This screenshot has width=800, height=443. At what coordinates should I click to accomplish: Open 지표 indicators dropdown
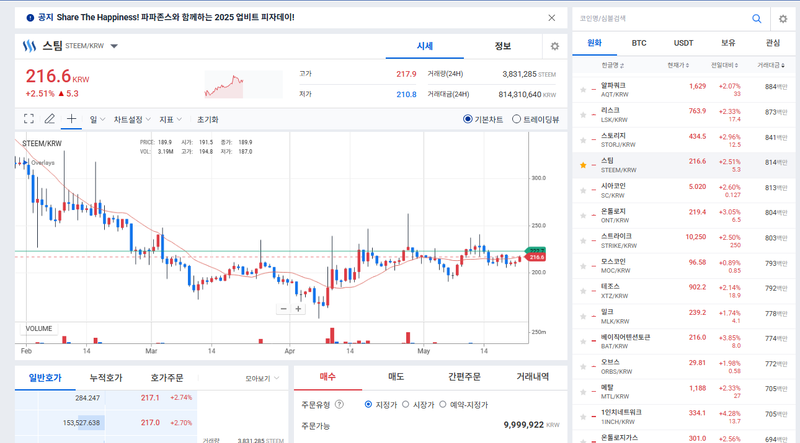(x=170, y=119)
